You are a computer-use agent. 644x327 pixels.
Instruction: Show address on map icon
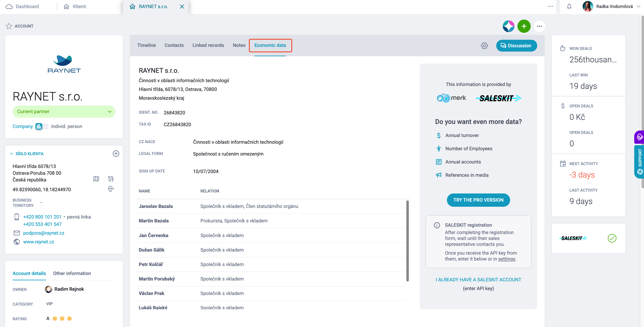(96, 179)
